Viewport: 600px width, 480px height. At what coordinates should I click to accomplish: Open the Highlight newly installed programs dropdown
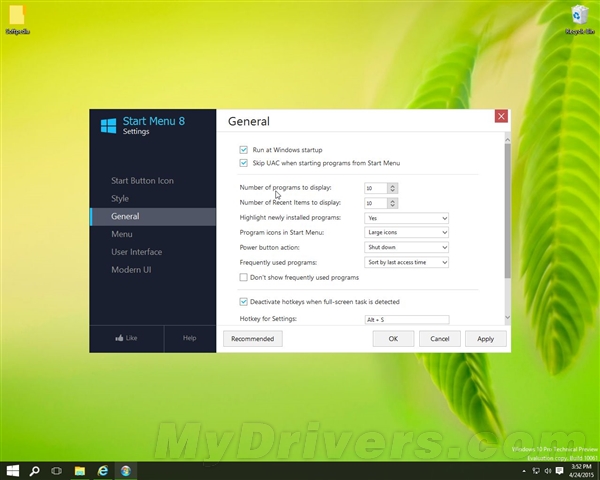pyautogui.click(x=406, y=218)
